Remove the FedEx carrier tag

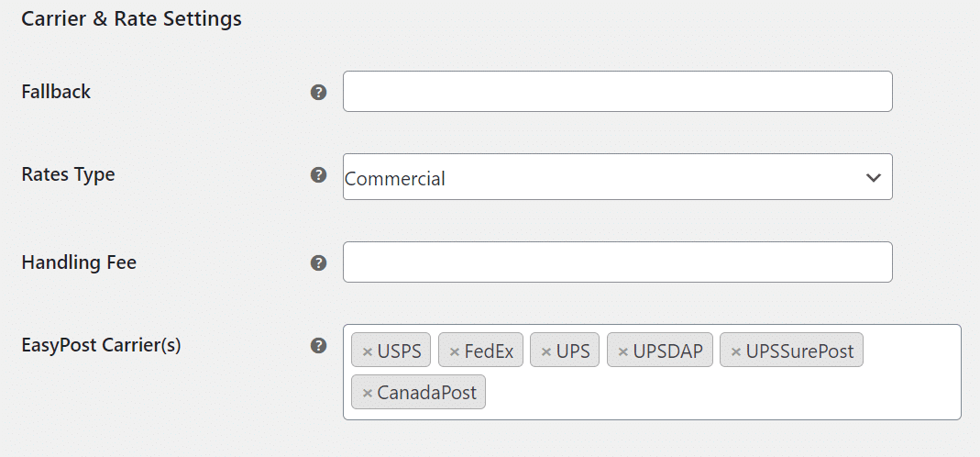(x=454, y=351)
